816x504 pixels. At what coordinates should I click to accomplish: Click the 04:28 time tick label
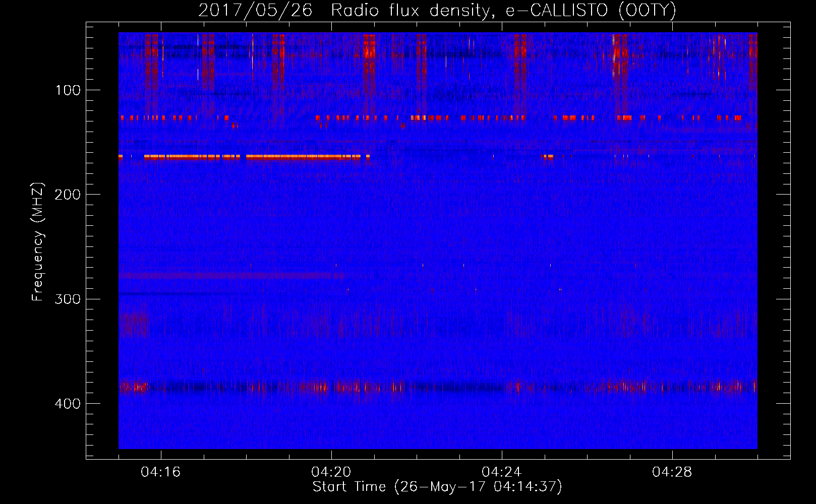[x=672, y=472]
